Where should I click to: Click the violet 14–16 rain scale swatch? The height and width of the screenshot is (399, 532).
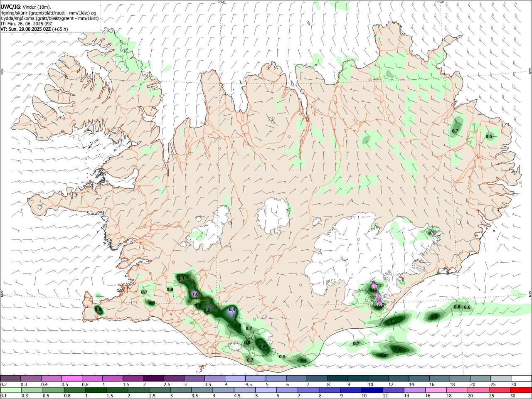click(x=414, y=390)
